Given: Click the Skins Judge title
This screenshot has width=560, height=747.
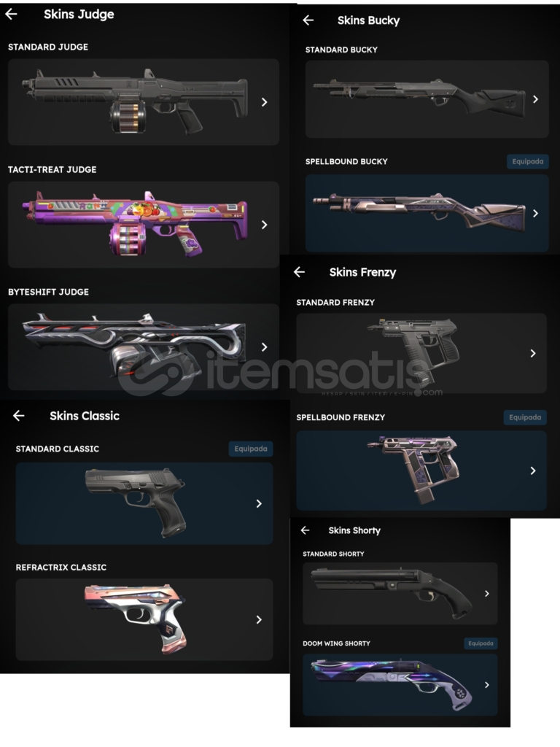Looking at the screenshot, I should (x=79, y=15).
